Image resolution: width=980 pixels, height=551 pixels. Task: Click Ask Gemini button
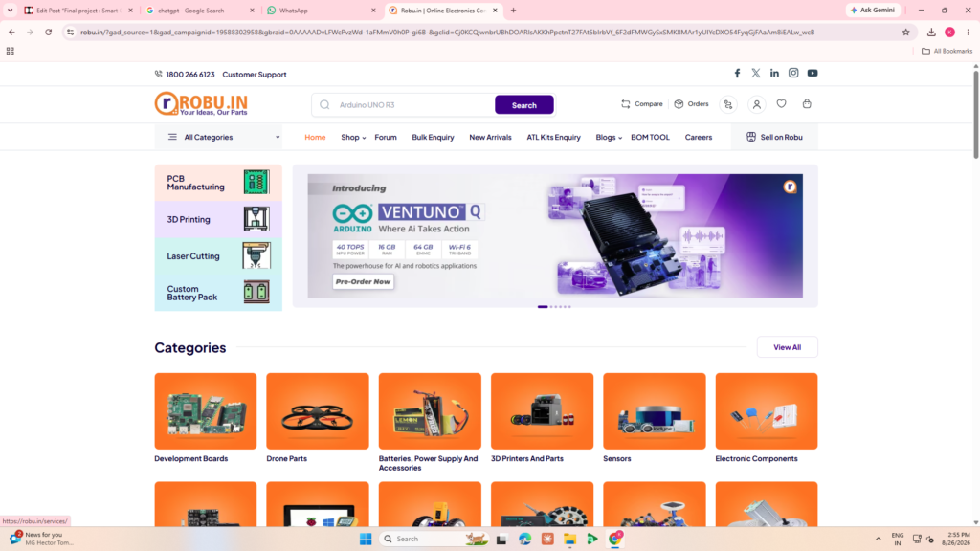[x=873, y=10]
